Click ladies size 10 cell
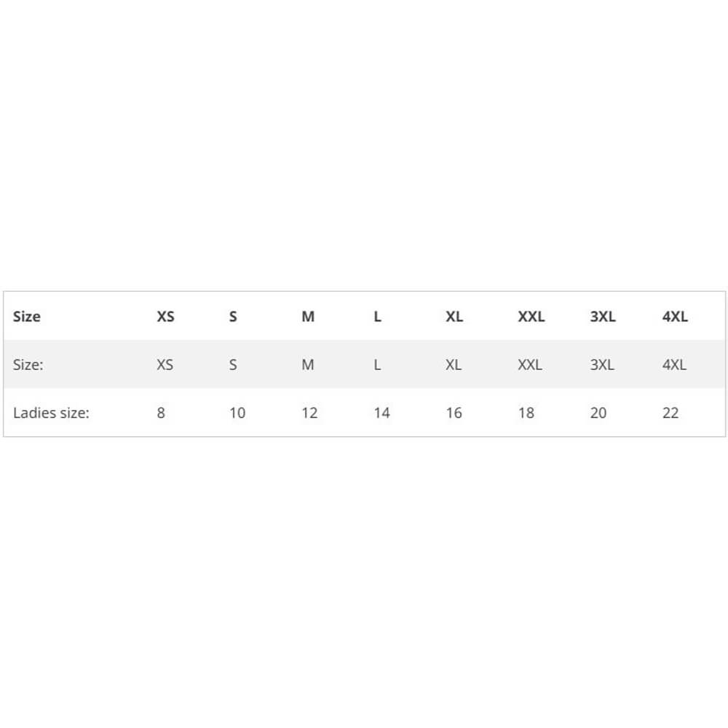This screenshot has width=728, height=728. click(x=237, y=413)
